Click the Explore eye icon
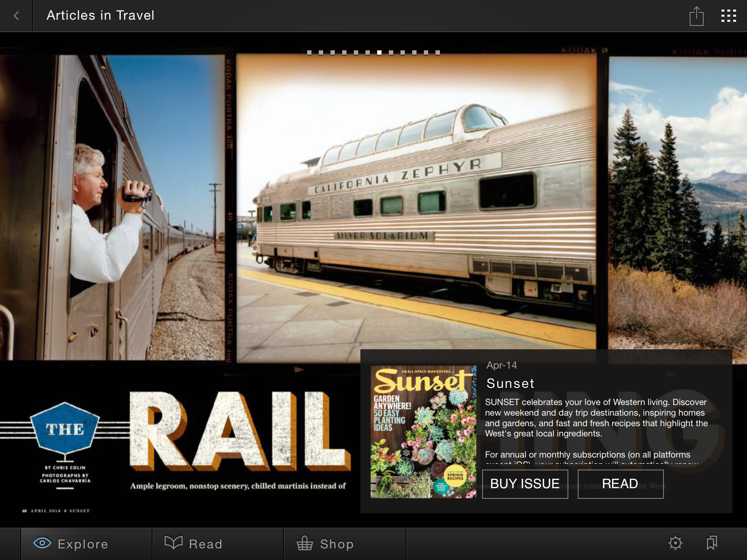This screenshot has height=560, width=747. point(42,543)
